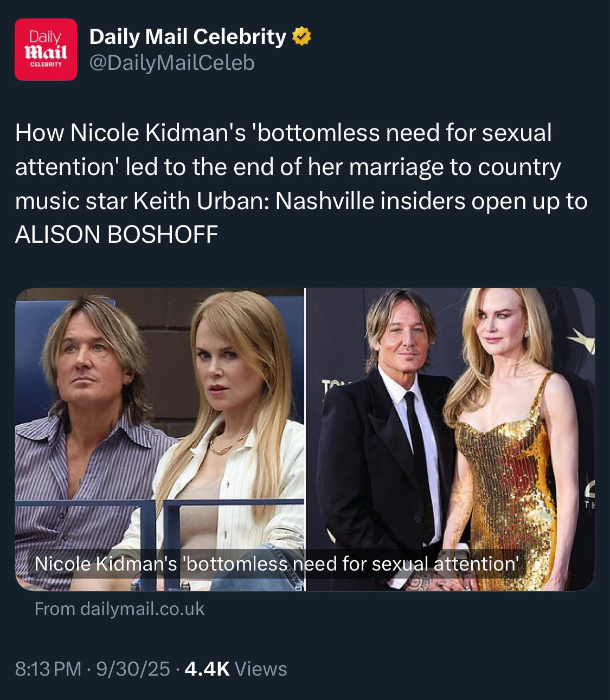Tap the @DailyMailCeleb handle
Image resolution: width=610 pixels, height=700 pixels.
point(171,63)
